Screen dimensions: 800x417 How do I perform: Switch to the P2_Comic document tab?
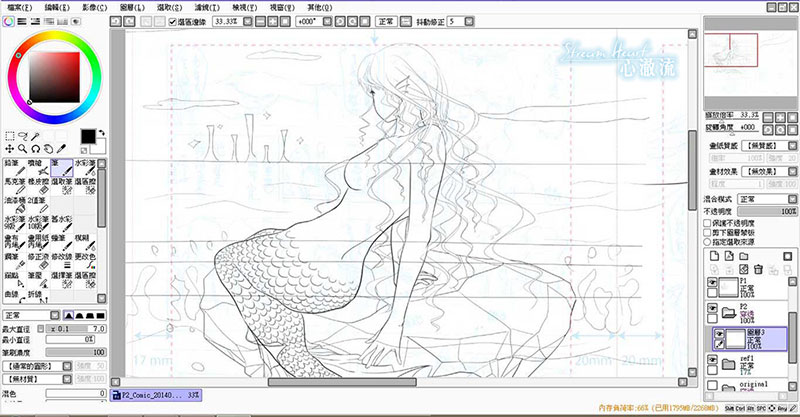tap(156, 395)
